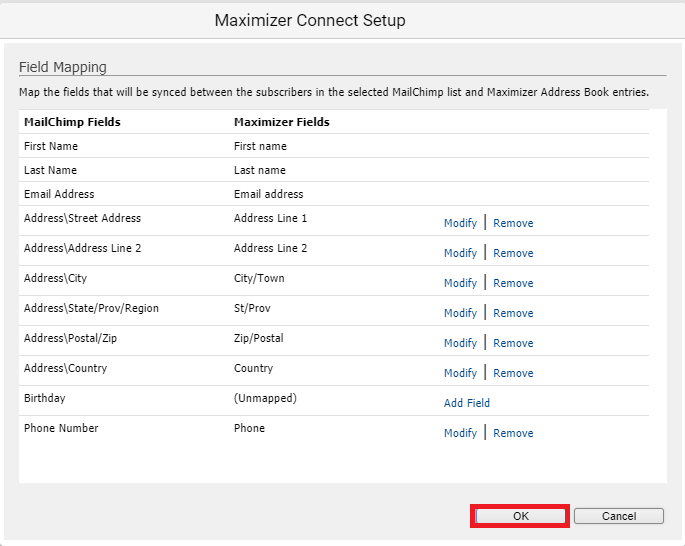Select the 'Email address' Maximizer field text
The width and height of the screenshot is (685, 546).
coord(268,194)
